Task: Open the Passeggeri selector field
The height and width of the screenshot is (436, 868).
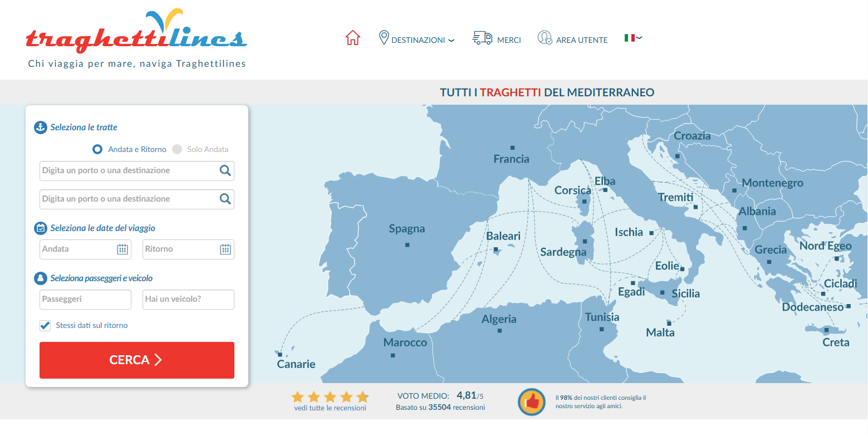Action: [x=85, y=300]
